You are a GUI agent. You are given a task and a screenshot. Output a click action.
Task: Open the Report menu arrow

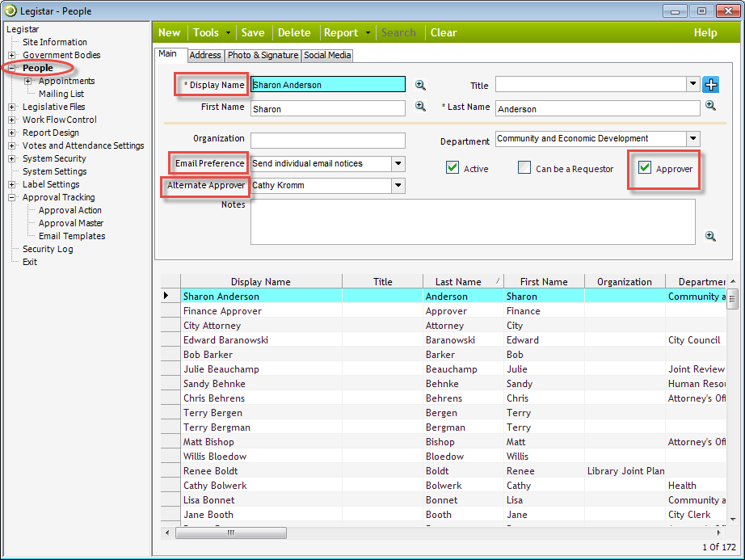pos(368,33)
